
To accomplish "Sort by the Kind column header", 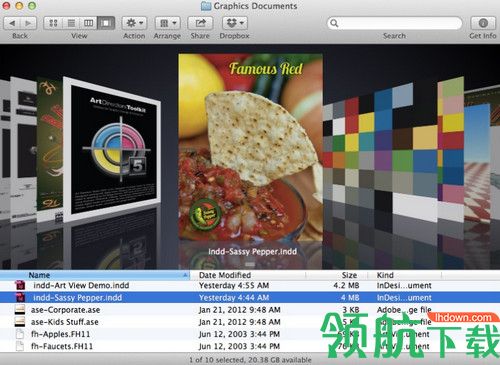I will [405, 275].
